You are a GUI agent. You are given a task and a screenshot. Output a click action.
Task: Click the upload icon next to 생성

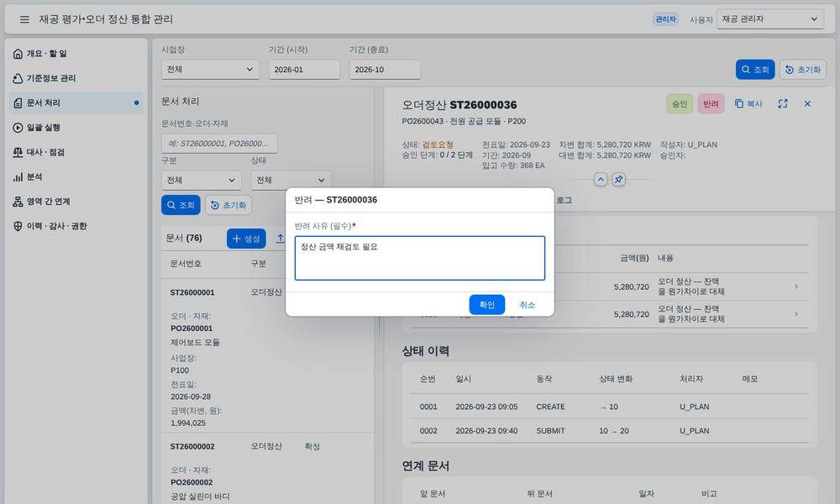[x=281, y=239]
